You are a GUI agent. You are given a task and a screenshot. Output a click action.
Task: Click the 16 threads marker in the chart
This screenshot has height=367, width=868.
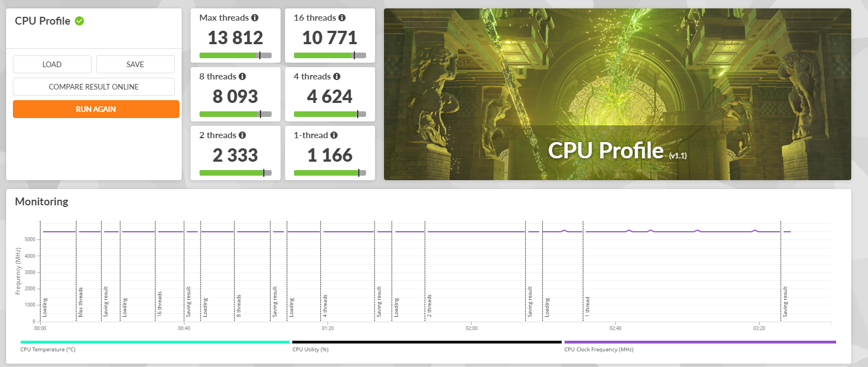pos(160,304)
